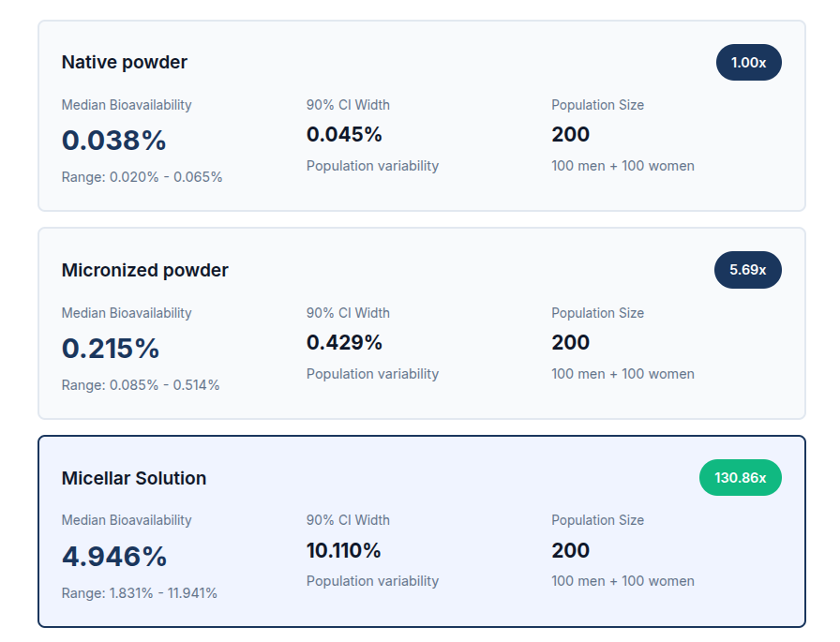Click the 1.00x badge on Native powder
Image resolution: width=840 pixels, height=642 pixels.
[748, 63]
